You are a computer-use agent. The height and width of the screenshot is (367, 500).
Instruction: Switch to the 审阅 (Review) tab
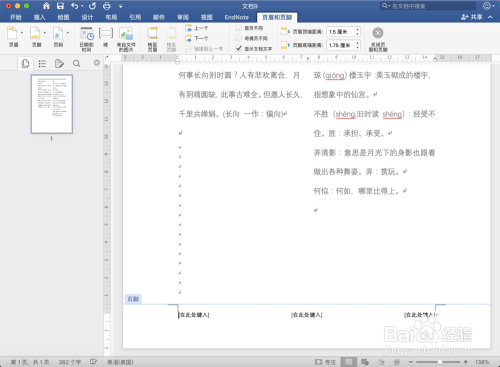coord(183,17)
